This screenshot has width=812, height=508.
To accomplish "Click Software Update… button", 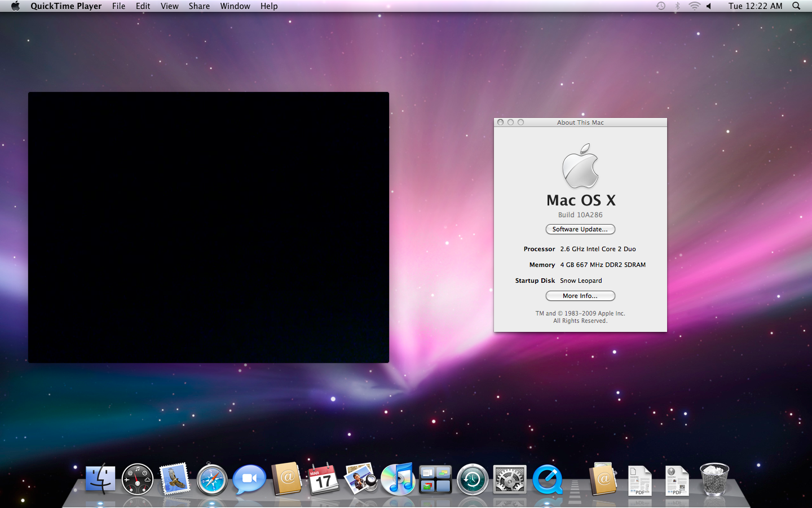I will point(580,229).
